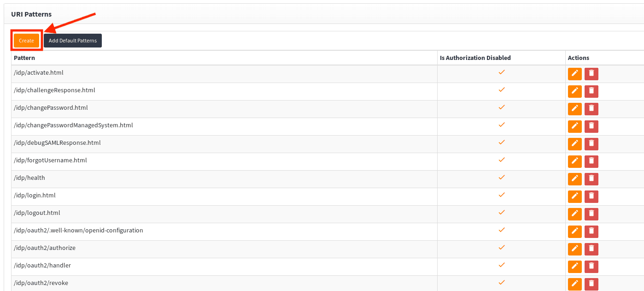644x291 pixels.
Task: Delete the /idp/activate.html pattern
Action: (591, 74)
